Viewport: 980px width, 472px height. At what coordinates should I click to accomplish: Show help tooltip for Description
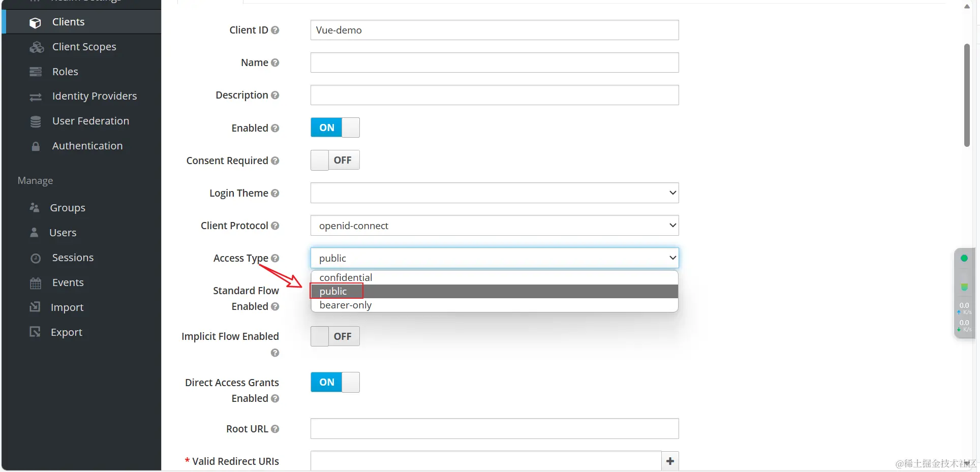click(275, 95)
